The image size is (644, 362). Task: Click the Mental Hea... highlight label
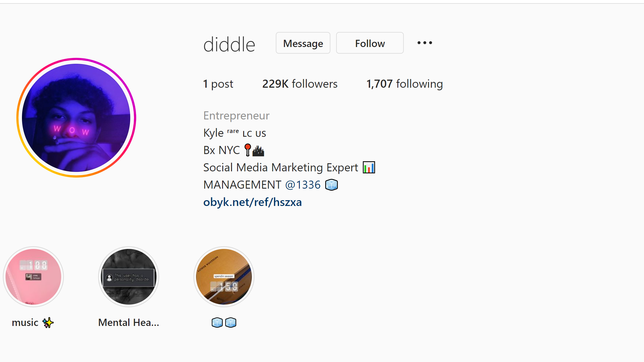129,322
